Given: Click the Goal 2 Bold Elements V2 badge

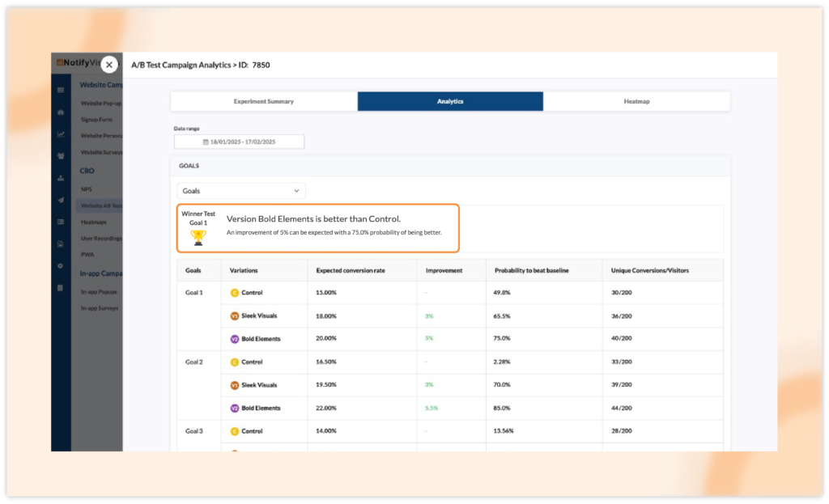Looking at the screenshot, I should (234, 409).
